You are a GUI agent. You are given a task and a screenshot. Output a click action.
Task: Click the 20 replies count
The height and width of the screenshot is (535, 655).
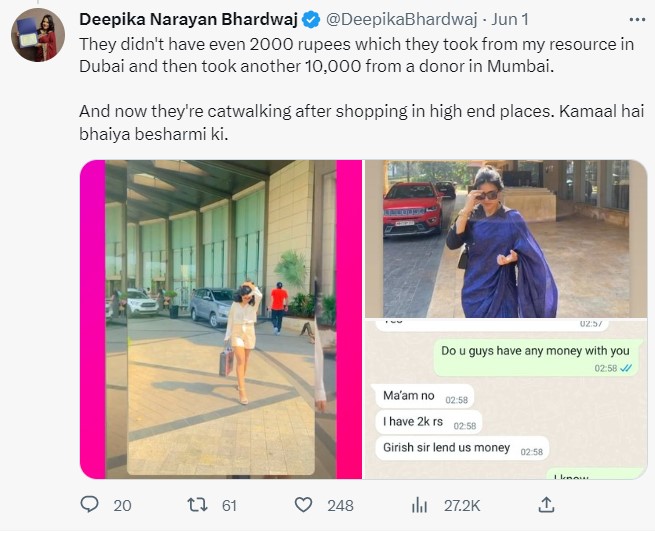[x=122, y=506]
